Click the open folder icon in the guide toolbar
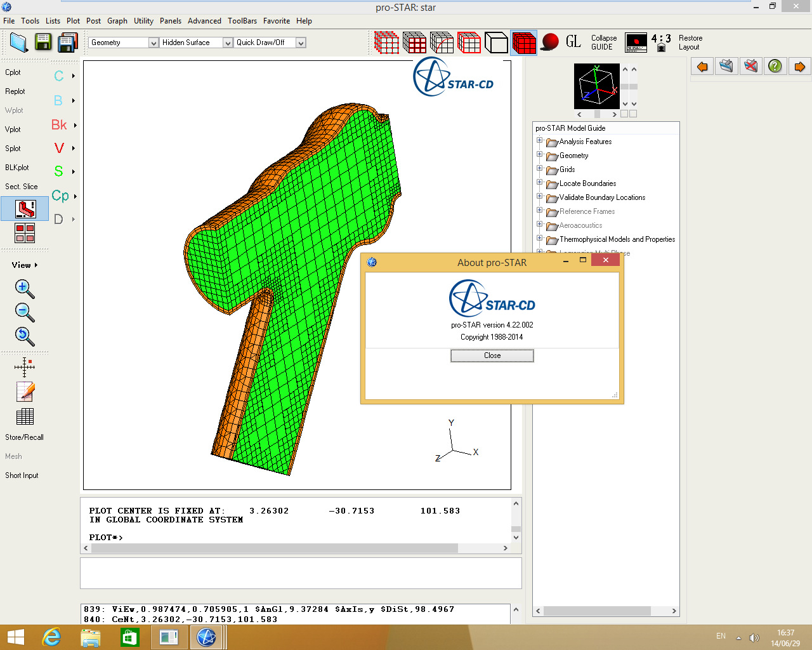The height and width of the screenshot is (650, 812). pos(726,66)
